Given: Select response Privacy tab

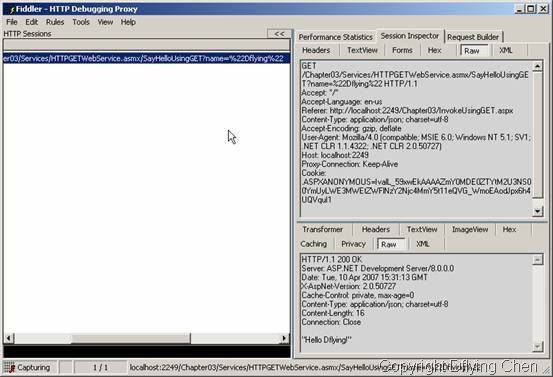Looking at the screenshot, I should [353, 244].
